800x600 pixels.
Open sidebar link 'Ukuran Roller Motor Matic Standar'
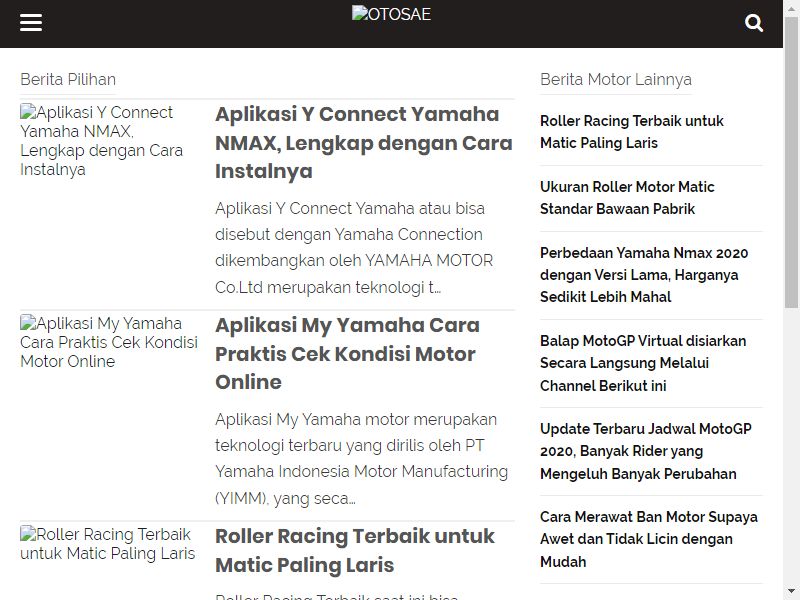tap(627, 197)
